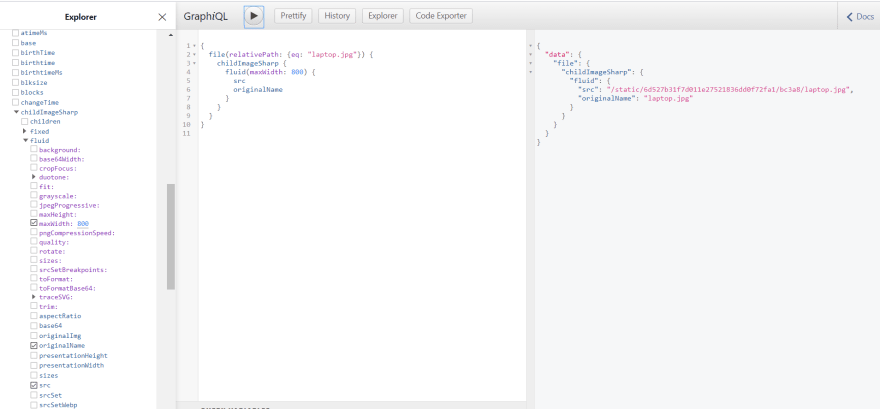
Task: Click originalName on line 6 of the query
Action: click(x=258, y=90)
